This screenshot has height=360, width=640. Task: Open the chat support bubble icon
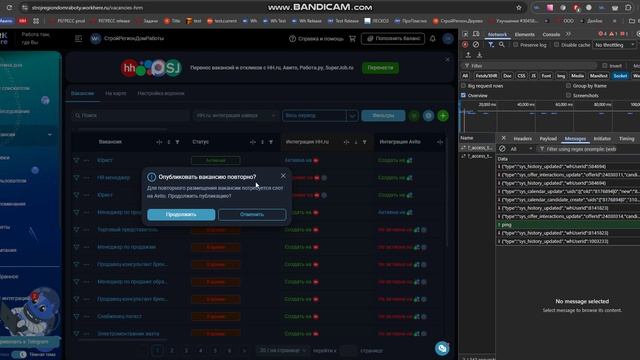[442, 348]
